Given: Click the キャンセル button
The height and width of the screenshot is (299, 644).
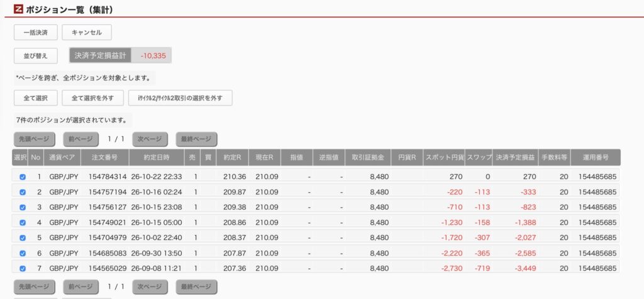Looking at the screenshot, I should pyautogui.click(x=87, y=33).
